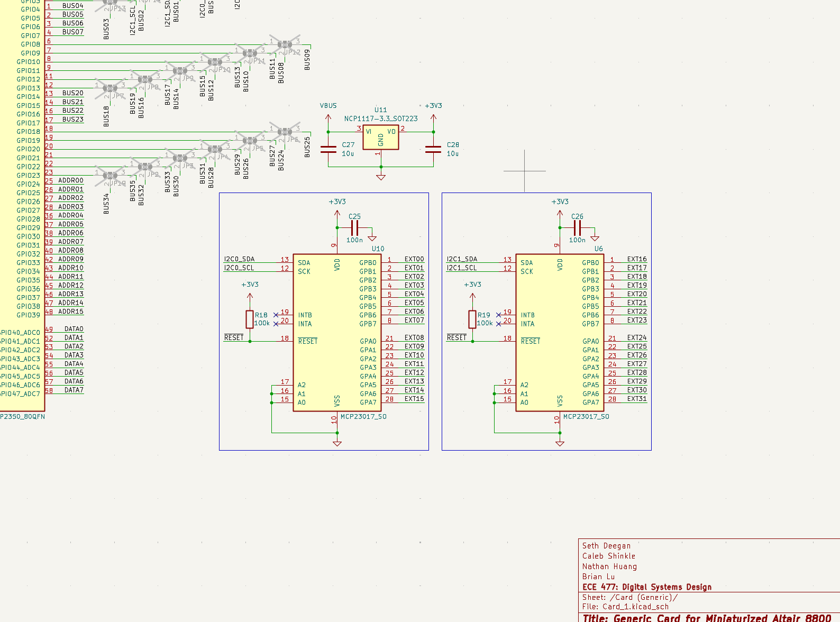This screenshot has height=622, width=840.
Task: Click the ADDR15 net label
Action: [x=71, y=312]
